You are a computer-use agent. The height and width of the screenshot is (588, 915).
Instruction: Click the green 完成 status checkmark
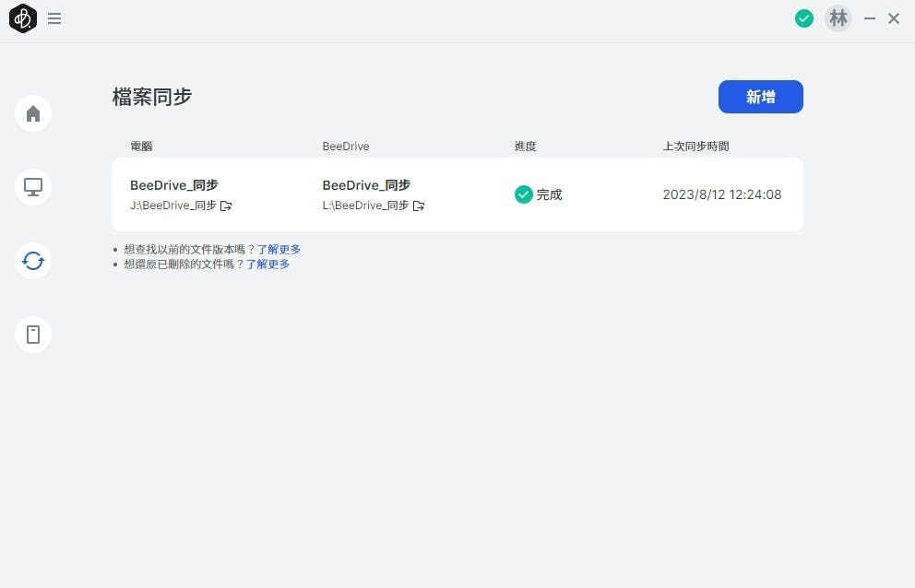click(523, 194)
